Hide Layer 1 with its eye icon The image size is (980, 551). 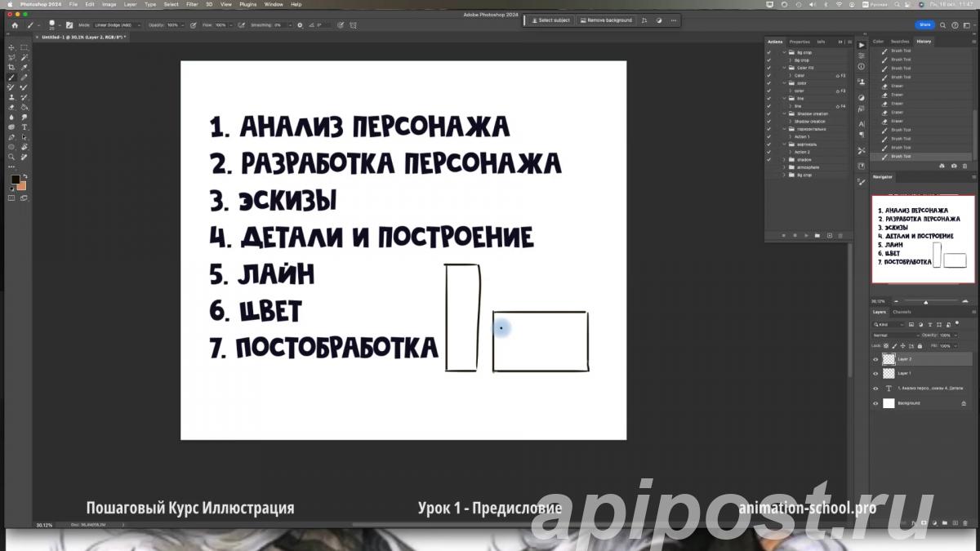[x=875, y=373]
